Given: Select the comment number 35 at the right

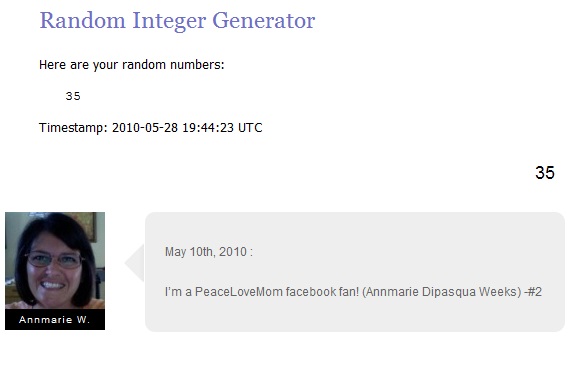Looking at the screenshot, I should [545, 173].
